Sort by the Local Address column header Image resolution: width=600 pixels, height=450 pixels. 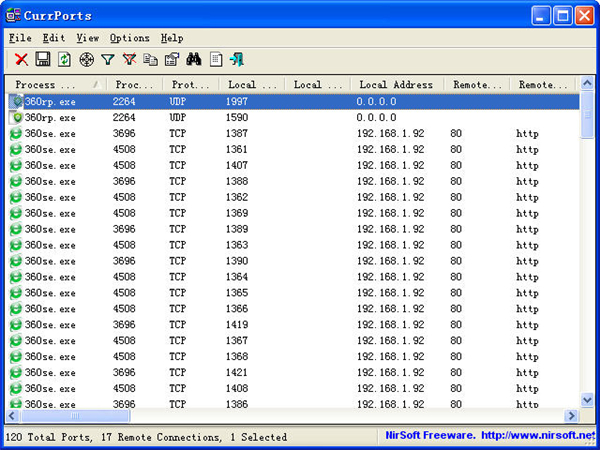click(x=396, y=85)
